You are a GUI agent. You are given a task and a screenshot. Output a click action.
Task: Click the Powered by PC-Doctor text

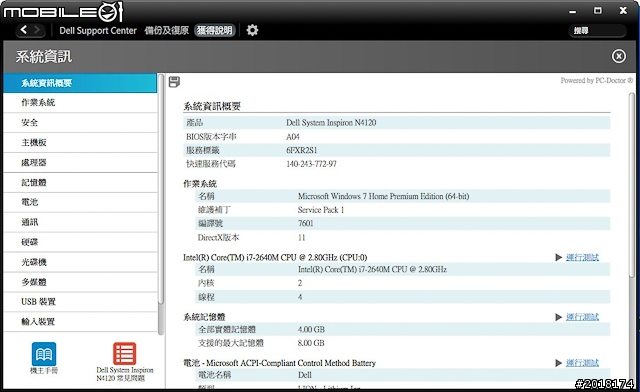tap(596, 80)
